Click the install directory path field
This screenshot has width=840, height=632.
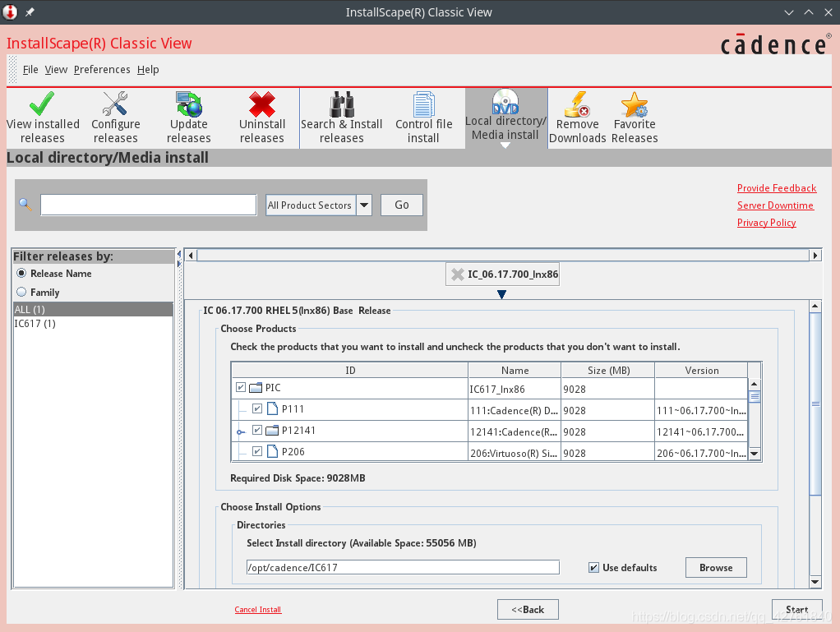pyautogui.click(x=403, y=568)
